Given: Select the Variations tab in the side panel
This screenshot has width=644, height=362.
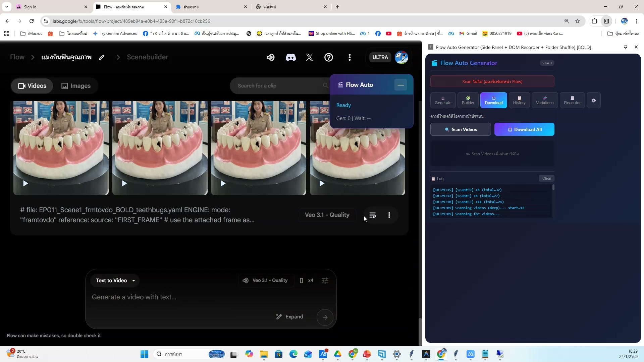Looking at the screenshot, I should pyautogui.click(x=544, y=100).
